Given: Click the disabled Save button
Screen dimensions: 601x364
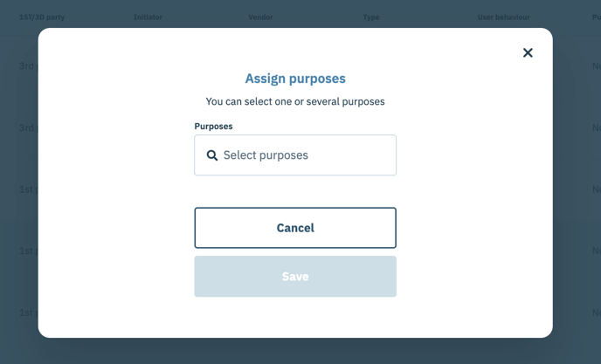Looking at the screenshot, I should (x=295, y=276).
